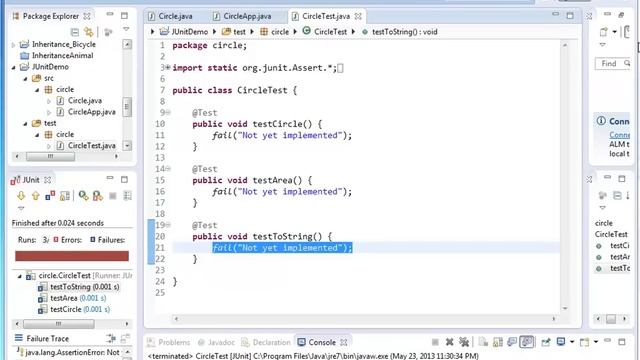Viewport: 640px width, 360px height.
Task: Click Pin Console icon
Action: (545, 342)
